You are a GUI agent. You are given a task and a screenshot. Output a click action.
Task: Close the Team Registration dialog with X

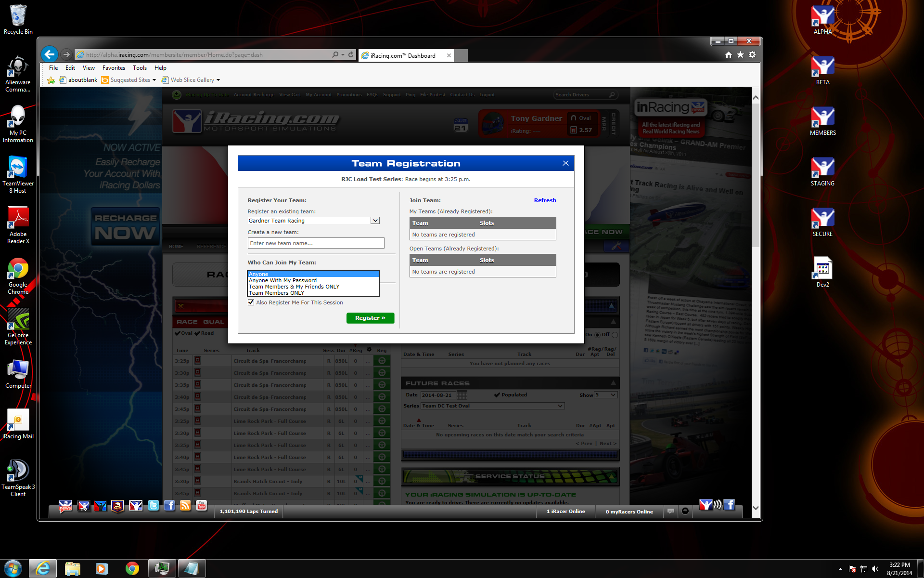(x=565, y=163)
